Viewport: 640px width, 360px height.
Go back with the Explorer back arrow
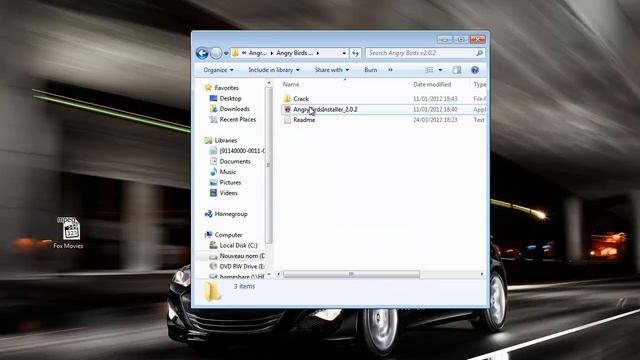(x=202, y=53)
